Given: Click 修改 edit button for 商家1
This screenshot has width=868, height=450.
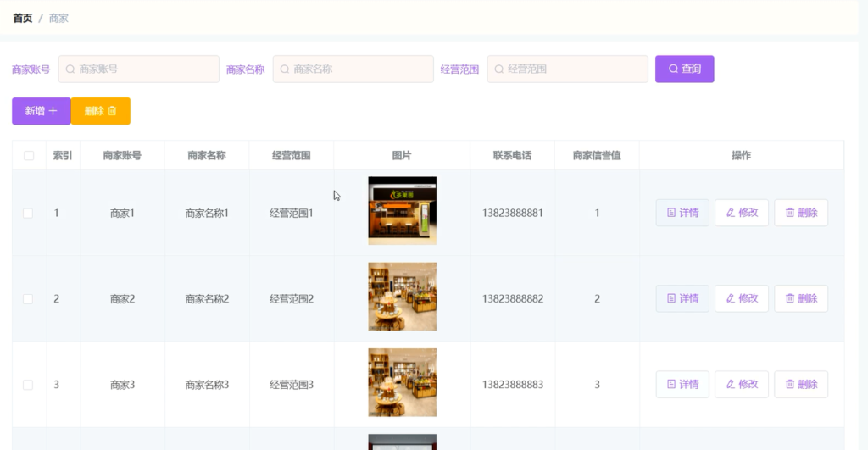Looking at the screenshot, I should tap(742, 213).
